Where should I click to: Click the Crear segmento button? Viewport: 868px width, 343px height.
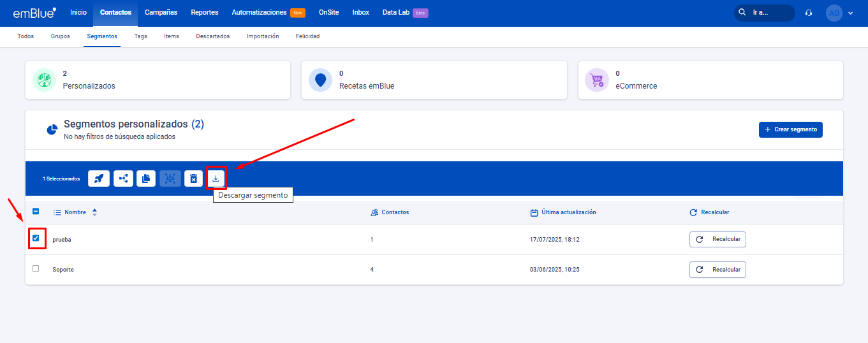pyautogui.click(x=790, y=129)
